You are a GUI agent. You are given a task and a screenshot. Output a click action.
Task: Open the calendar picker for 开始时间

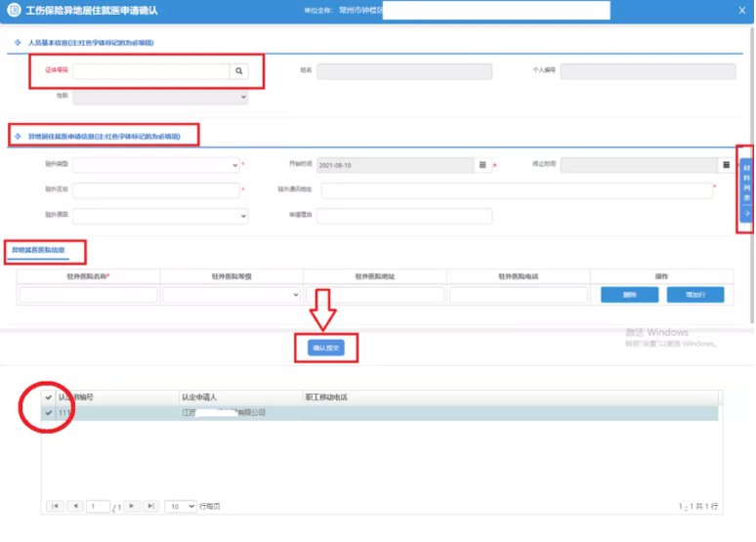click(482, 165)
